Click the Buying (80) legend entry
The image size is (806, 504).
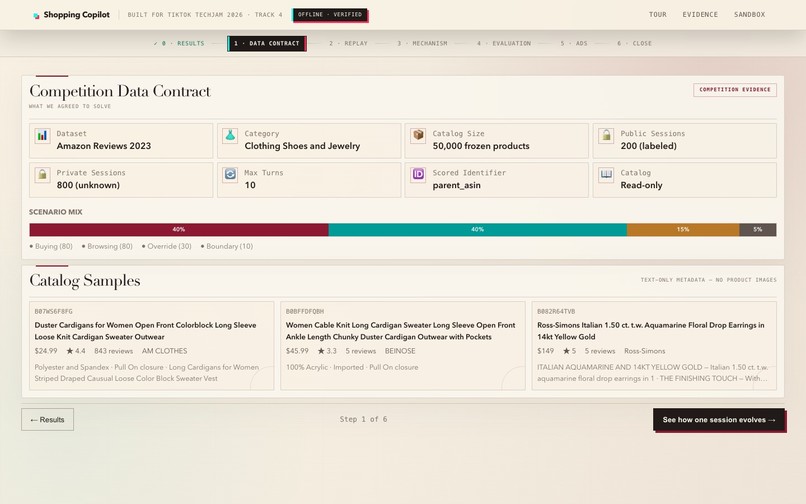(51, 246)
